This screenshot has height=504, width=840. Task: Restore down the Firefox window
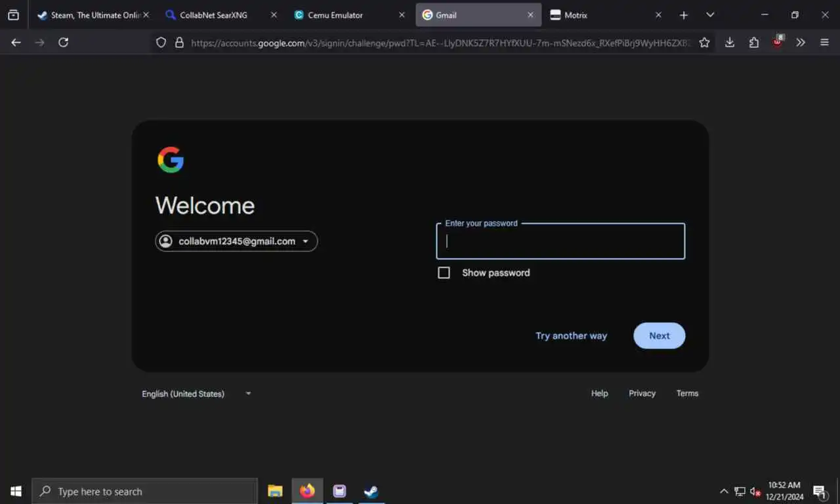click(795, 15)
